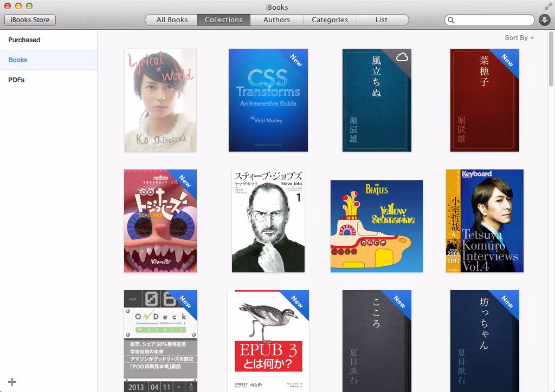Open the Lyrical World book
Viewport: 555px width, 392px height.
[160, 100]
